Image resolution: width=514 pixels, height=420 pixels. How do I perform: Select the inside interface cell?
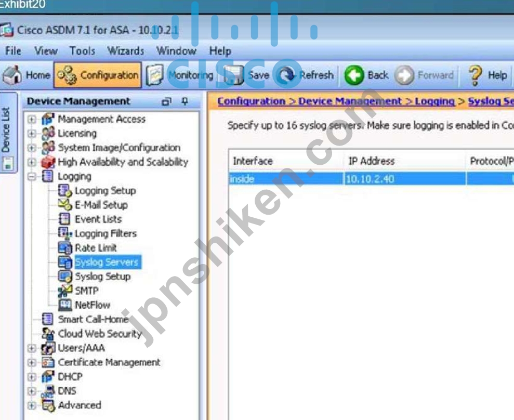point(286,179)
